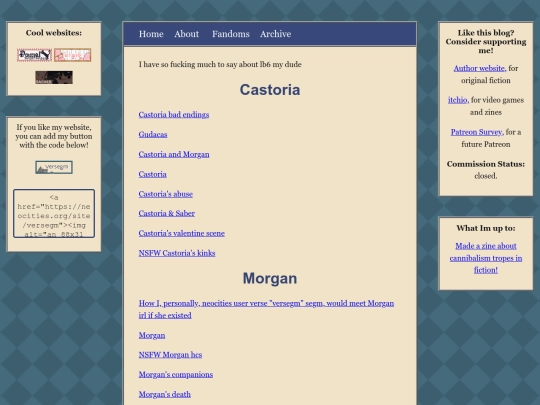Open the Home navigation item
This screenshot has height=405, width=540.
pos(151,34)
